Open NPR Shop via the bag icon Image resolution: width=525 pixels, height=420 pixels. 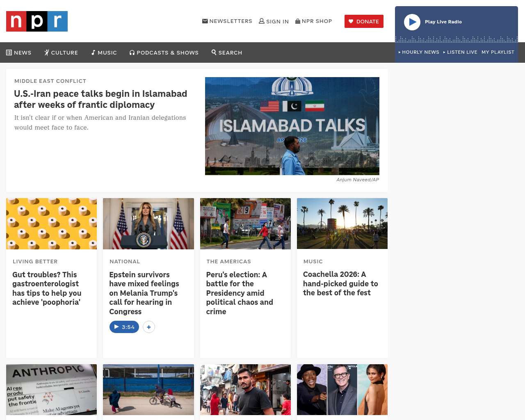pyautogui.click(x=298, y=21)
